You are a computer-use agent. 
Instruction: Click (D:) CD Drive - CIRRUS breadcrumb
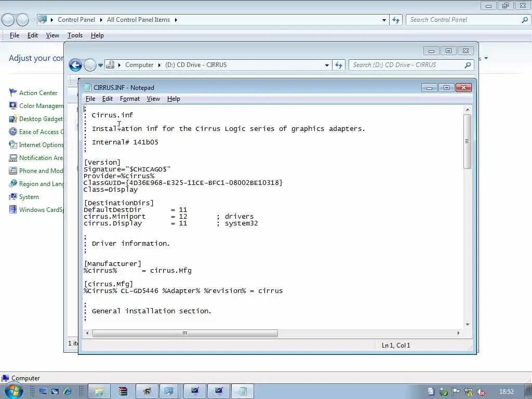[196, 65]
